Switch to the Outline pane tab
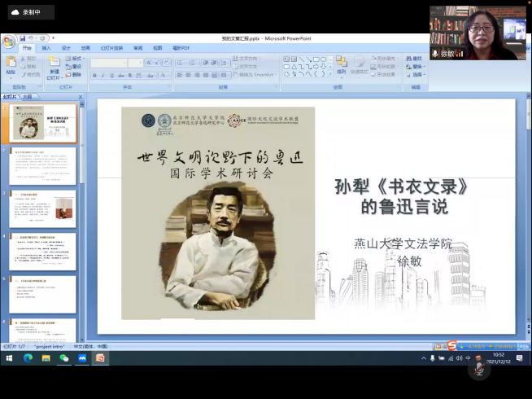Screen dimensions: 532x399 click(x=27, y=96)
